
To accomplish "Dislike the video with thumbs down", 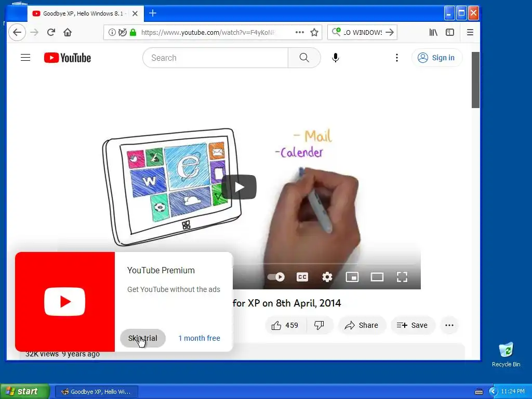I will (320, 325).
